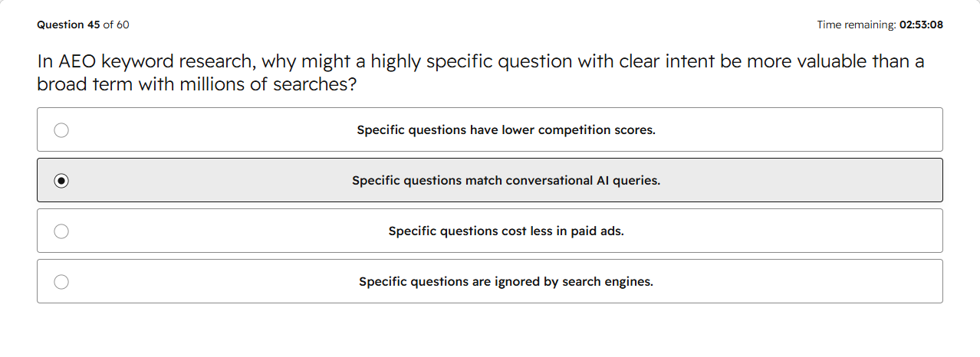
Task: Pick the radio for ignored by search engines
Action: coord(61,282)
